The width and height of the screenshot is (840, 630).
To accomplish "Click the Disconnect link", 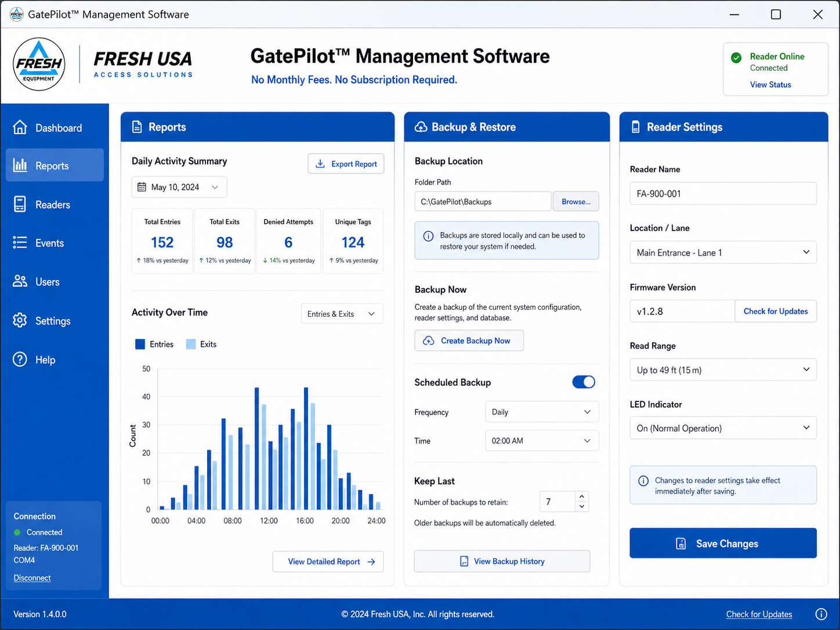I will [x=32, y=578].
